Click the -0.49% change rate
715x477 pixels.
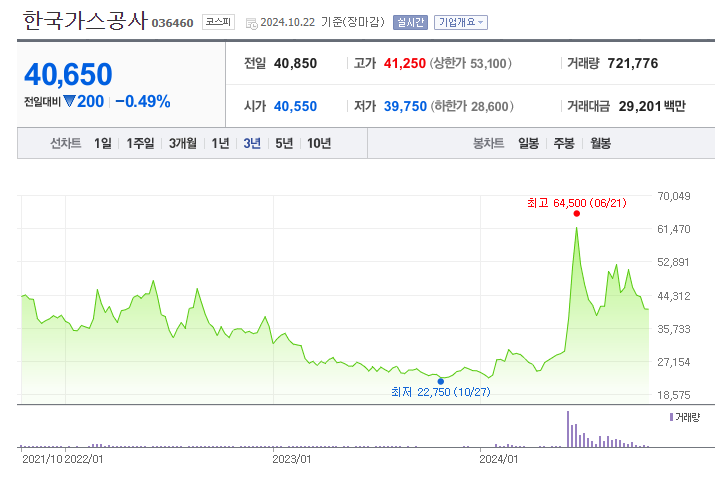[x=143, y=101]
